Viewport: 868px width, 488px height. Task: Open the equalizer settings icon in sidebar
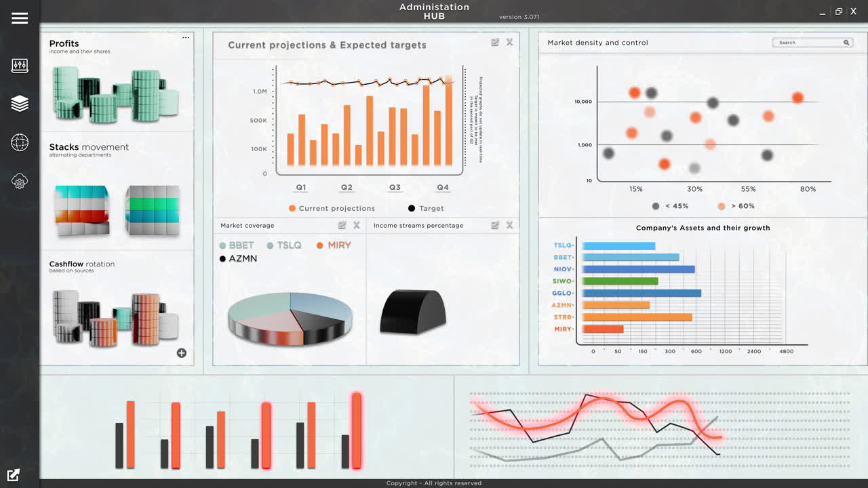20,65
